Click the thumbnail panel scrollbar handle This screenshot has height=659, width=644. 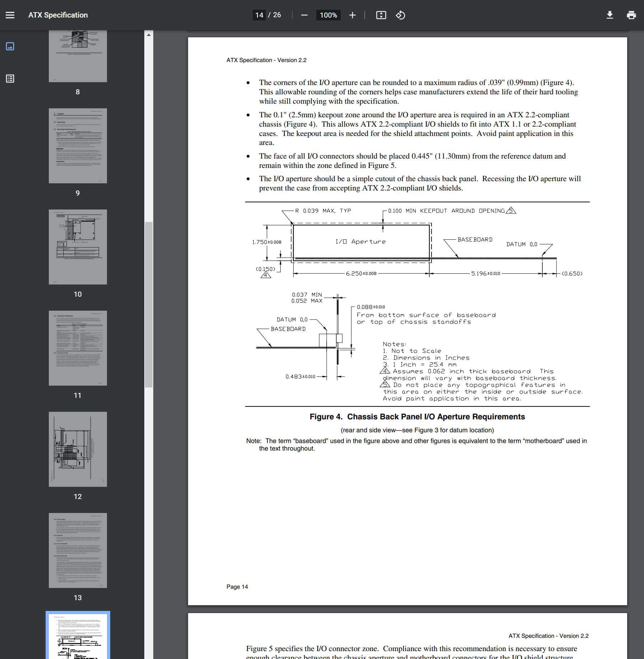point(149,304)
